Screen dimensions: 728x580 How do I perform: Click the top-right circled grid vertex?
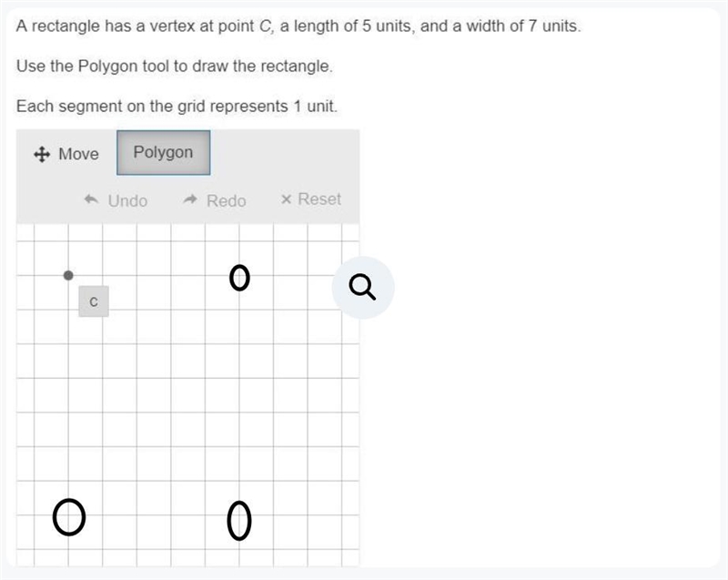pos(239,278)
